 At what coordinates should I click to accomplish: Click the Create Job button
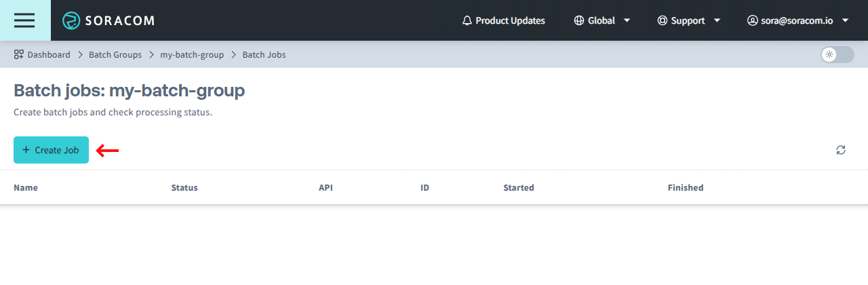pyautogui.click(x=51, y=150)
